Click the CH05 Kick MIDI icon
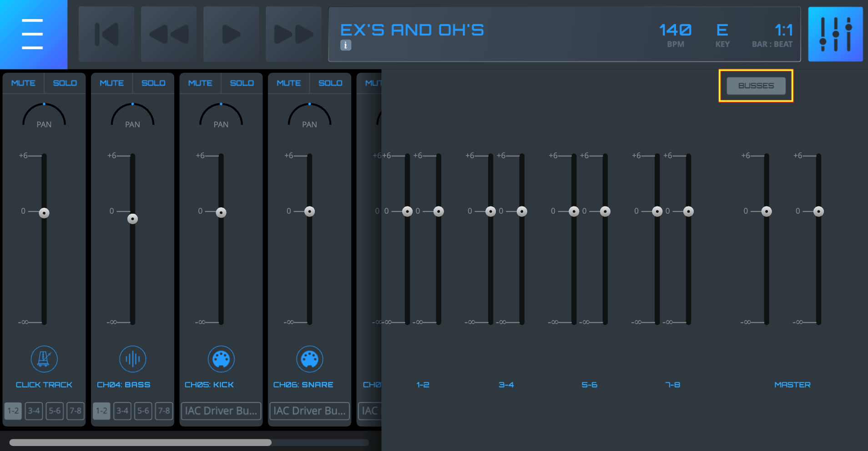The image size is (868, 451). coord(221,359)
